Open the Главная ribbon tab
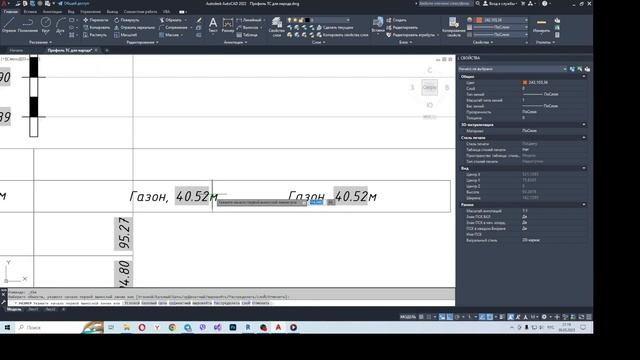 tap(11, 12)
